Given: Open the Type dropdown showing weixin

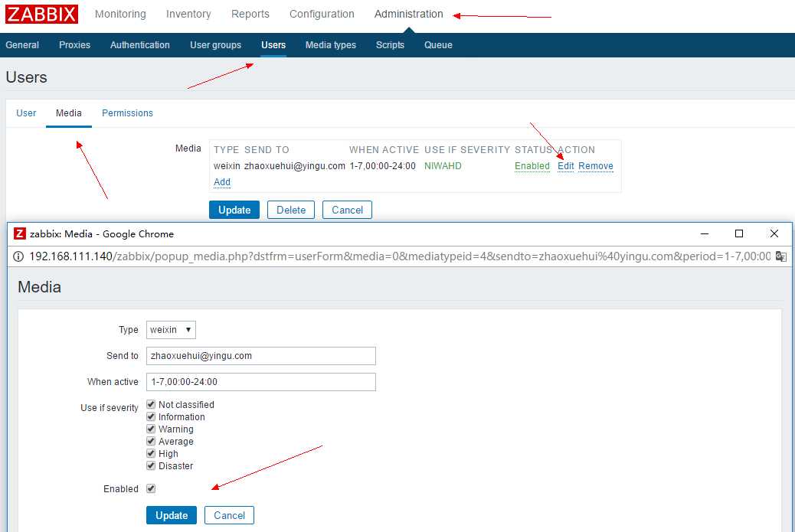Looking at the screenshot, I should 171,330.
